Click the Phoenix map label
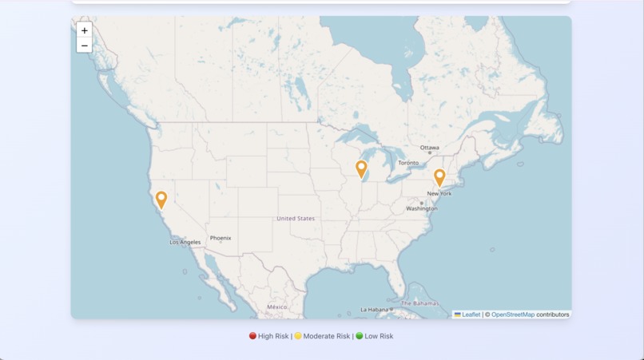Viewport: 644px width, 360px height. pos(221,238)
